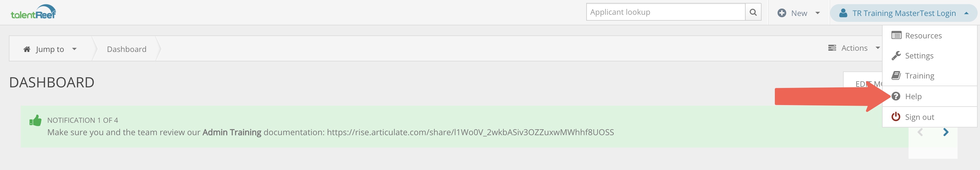The height and width of the screenshot is (170, 980).
Task: Expand the Actions dropdown menu
Action: 854,48
